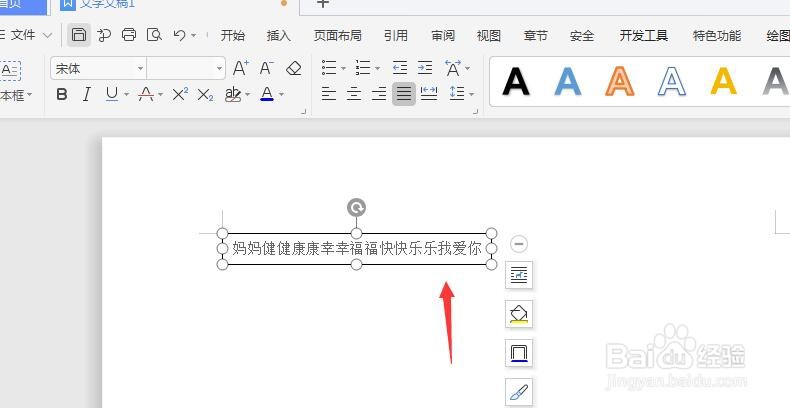Image resolution: width=790 pixels, height=408 pixels.
Task: Click the shape outline icon
Action: tap(519, 353)
